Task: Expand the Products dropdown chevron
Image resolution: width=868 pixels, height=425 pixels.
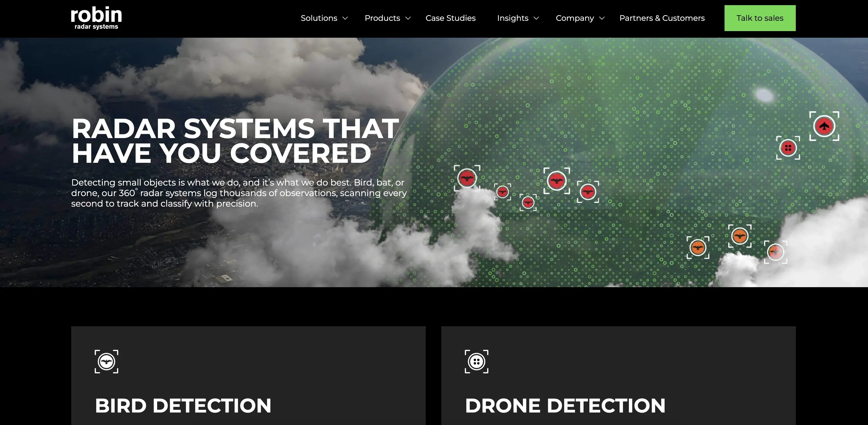Action: click(x=408, y=18)
